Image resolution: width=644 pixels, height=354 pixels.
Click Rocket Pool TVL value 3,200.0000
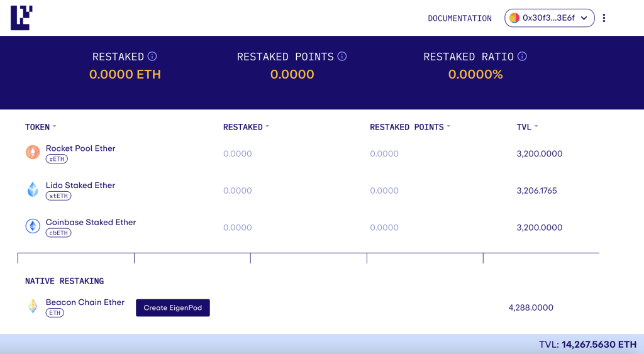point(539,153)
